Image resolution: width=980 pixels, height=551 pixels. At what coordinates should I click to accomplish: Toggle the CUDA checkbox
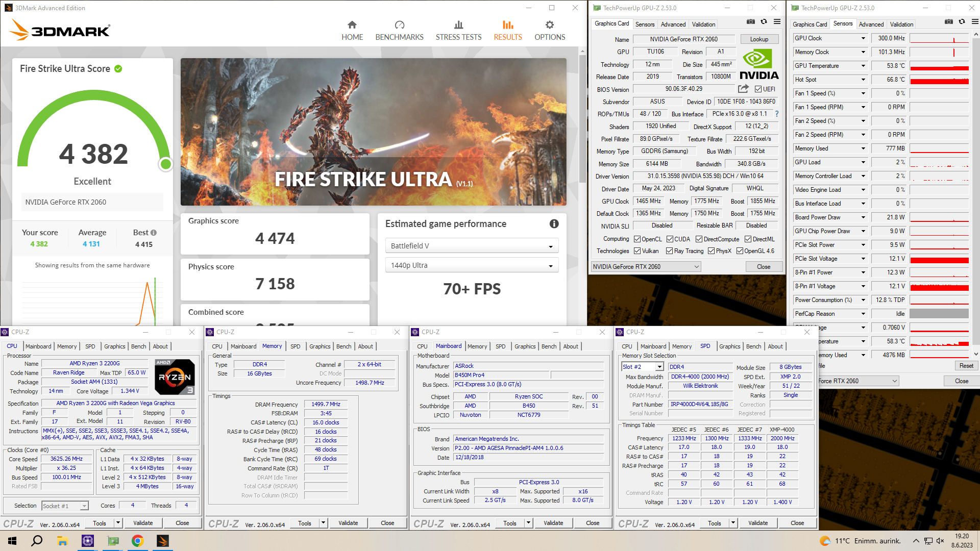point(670,239)
